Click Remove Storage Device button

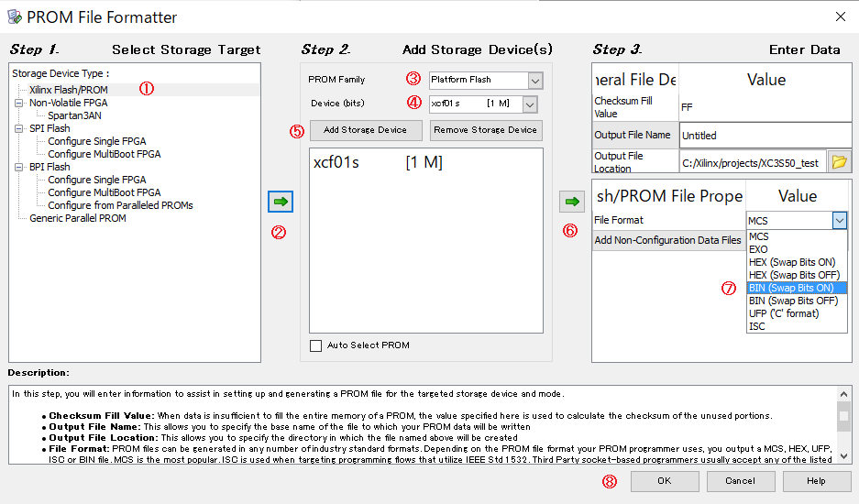486,130
